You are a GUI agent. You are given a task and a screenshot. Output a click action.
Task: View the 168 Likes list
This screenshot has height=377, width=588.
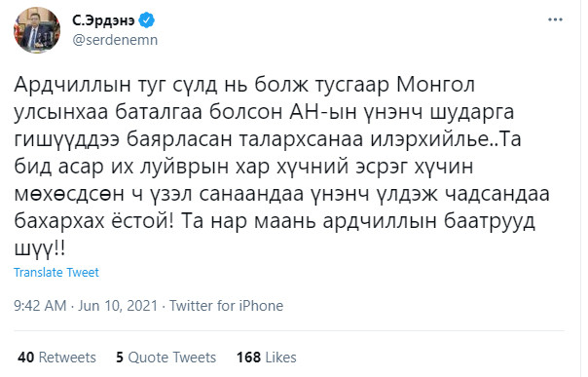[266, 358]
